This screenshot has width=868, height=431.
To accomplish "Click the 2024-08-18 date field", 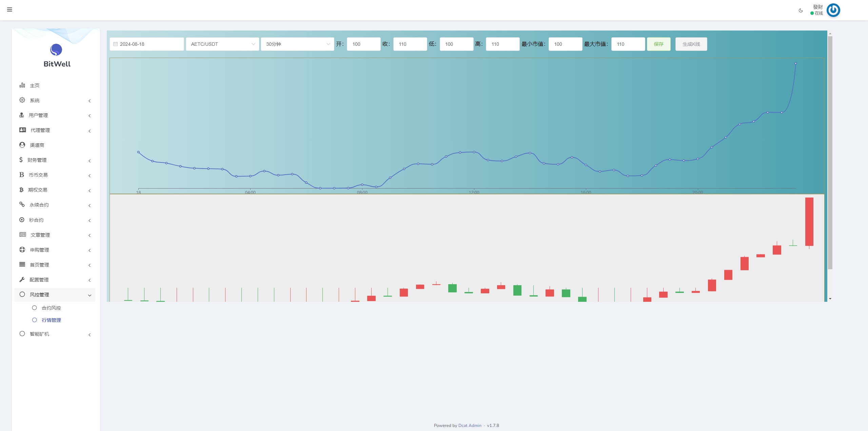I will point(147,44).
